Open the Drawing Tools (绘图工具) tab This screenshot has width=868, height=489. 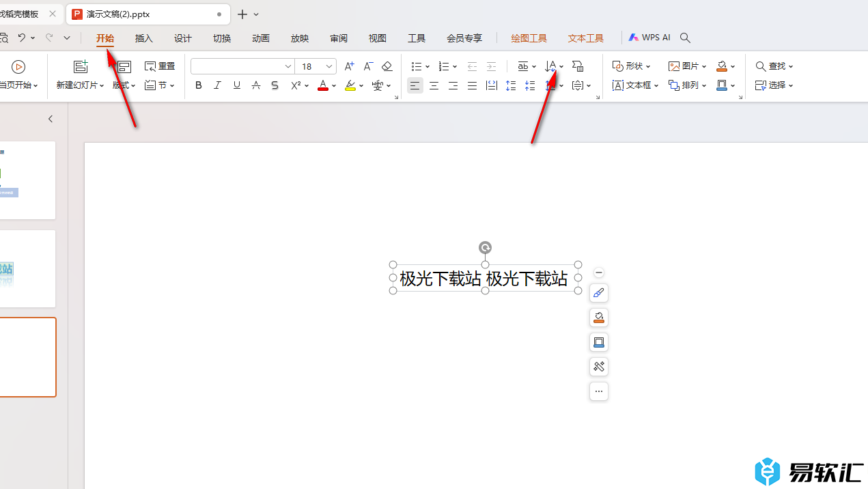529,38
